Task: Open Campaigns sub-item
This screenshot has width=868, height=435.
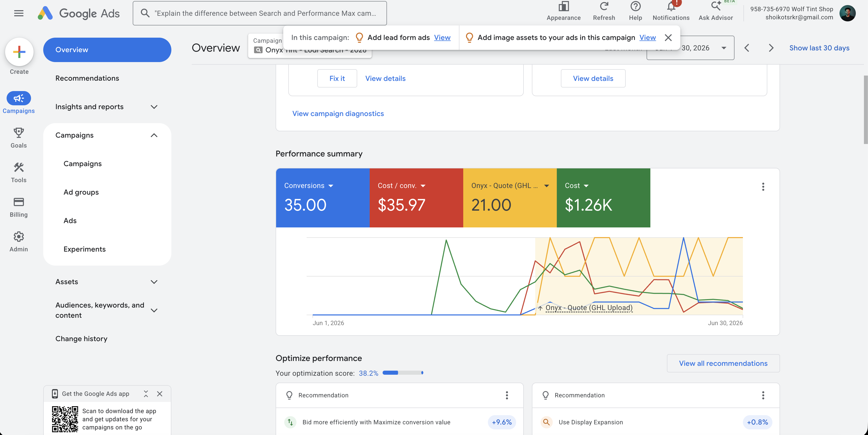Action: (82, 164)
